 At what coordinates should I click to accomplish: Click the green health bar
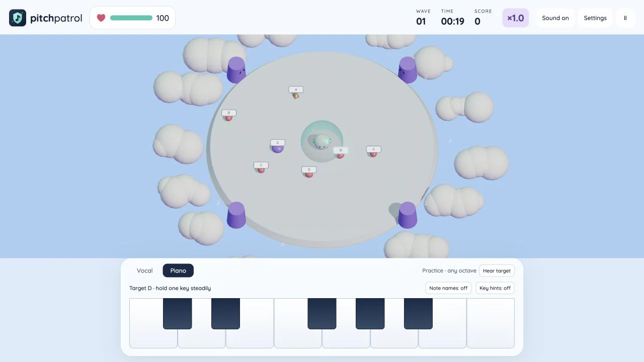131,18
